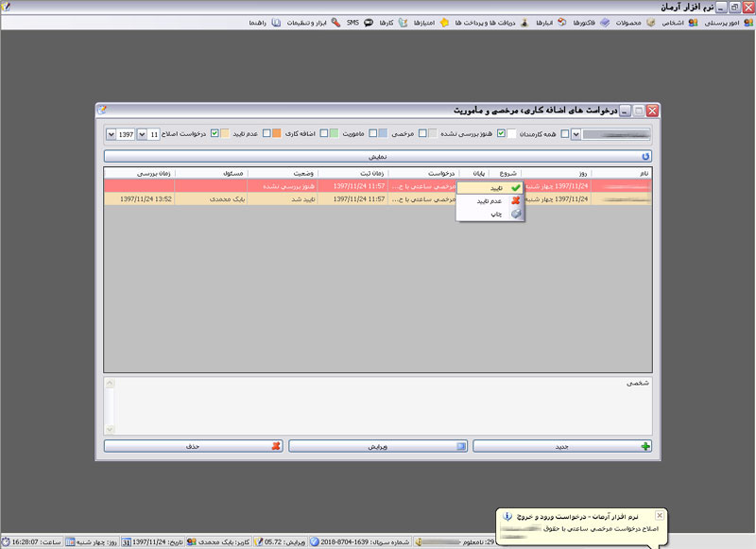The width and height of the screenshot is (756, 549).
Task: Click the ابزار و تنظیمات wrench icon
Action: tap(335, 23)
